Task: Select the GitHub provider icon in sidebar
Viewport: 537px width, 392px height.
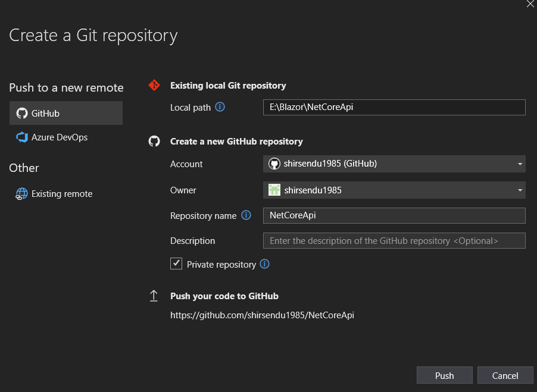Action: [22, 112]
